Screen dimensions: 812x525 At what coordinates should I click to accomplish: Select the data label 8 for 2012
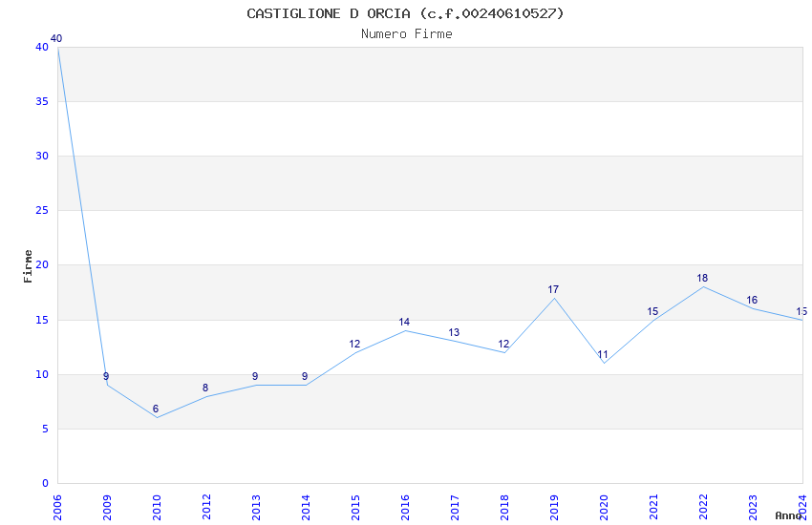(205, 388)
